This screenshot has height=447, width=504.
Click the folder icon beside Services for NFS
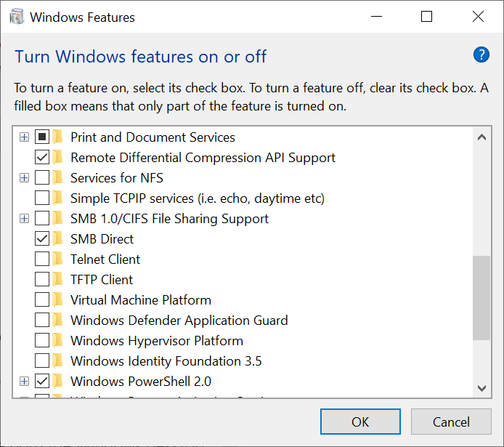point(57,177)
